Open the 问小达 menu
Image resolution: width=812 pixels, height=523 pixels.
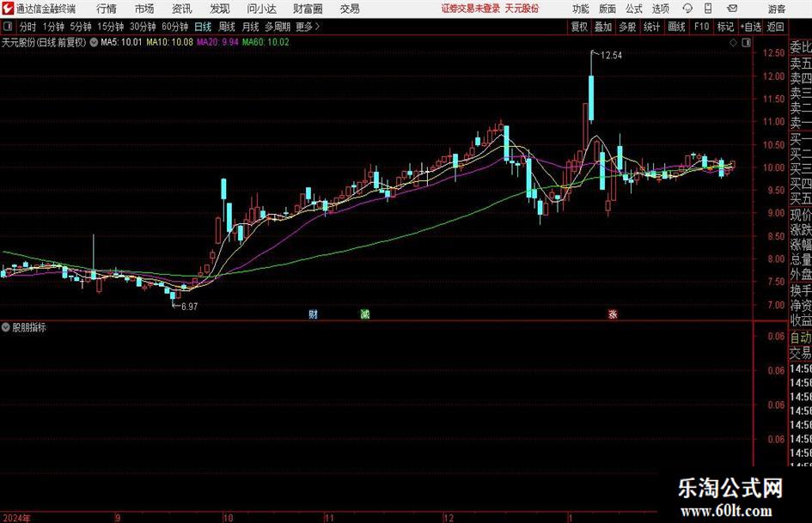(261, 9)
